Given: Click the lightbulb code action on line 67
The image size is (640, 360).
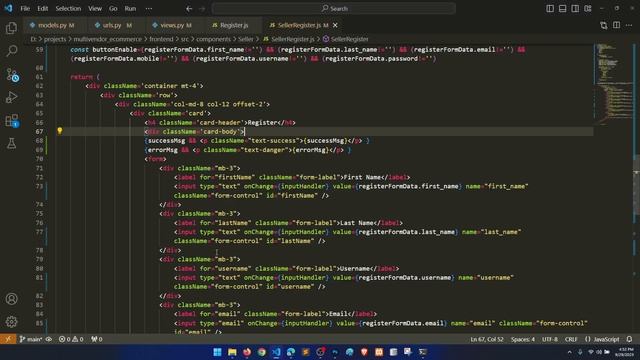Looking at the screenshot, I should 60,131.
